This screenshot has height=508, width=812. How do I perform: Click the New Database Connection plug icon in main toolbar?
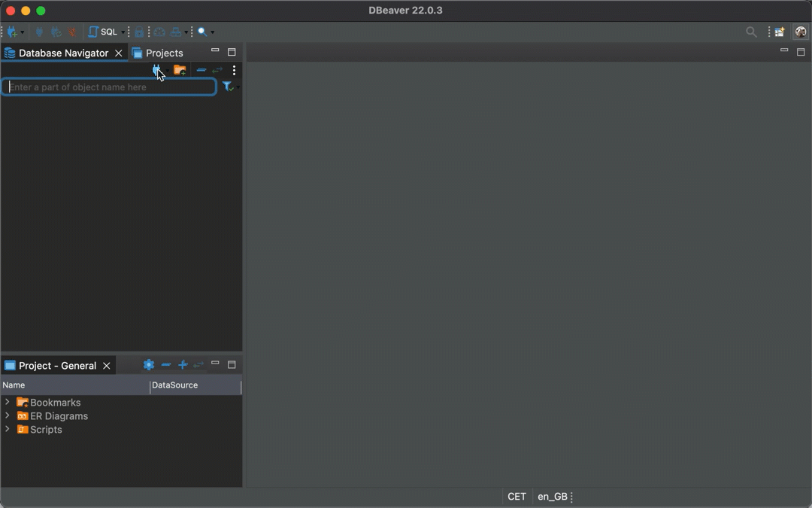click(x=11, y=32)
